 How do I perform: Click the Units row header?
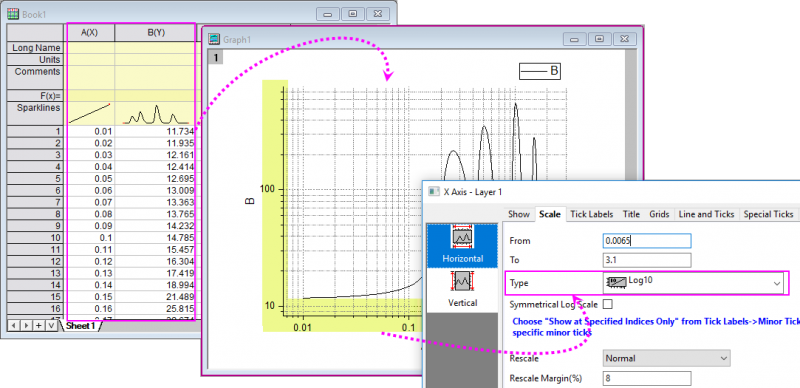(x=35, y=60)
